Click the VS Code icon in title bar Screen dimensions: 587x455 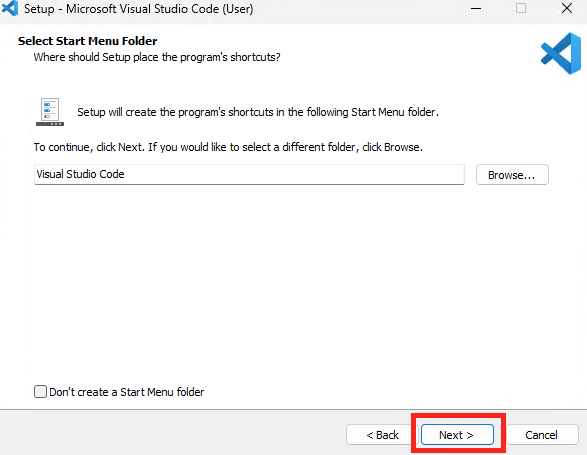(x=10, y=8)
